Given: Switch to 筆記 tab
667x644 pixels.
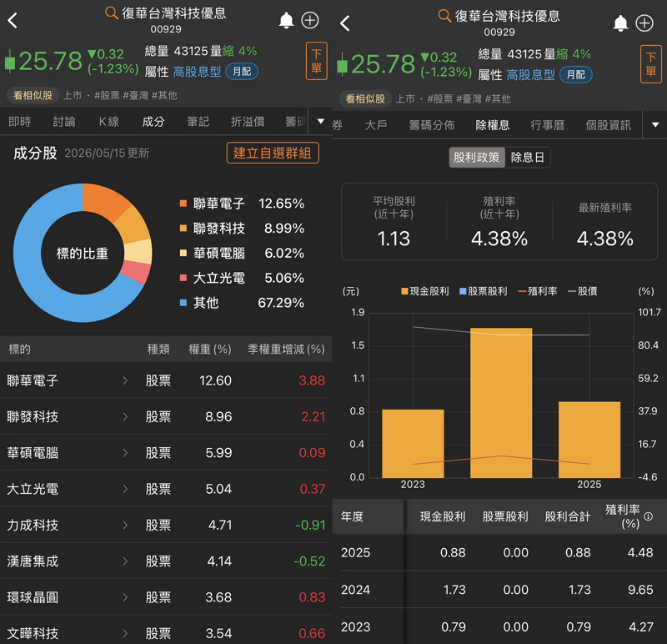Looking at the screenshot, I should (198, 122).
